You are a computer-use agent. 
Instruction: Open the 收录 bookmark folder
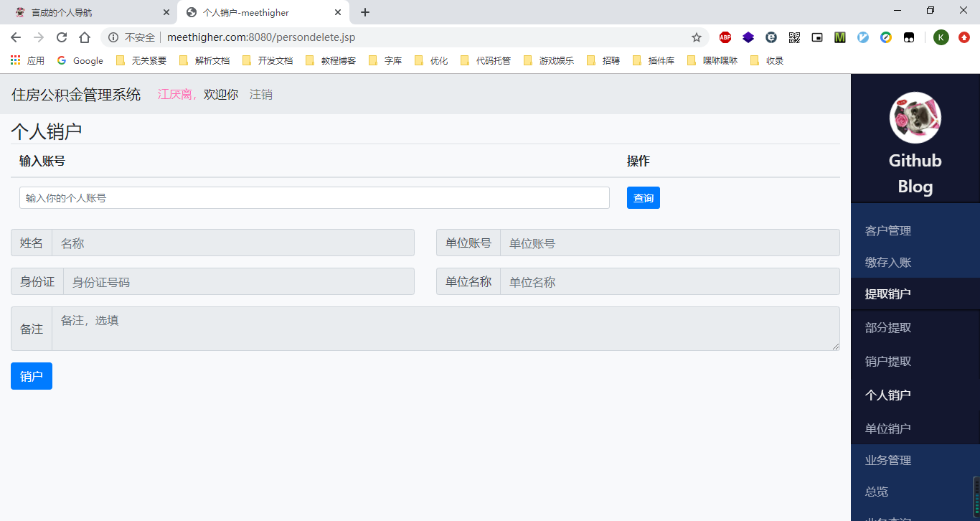767,61
